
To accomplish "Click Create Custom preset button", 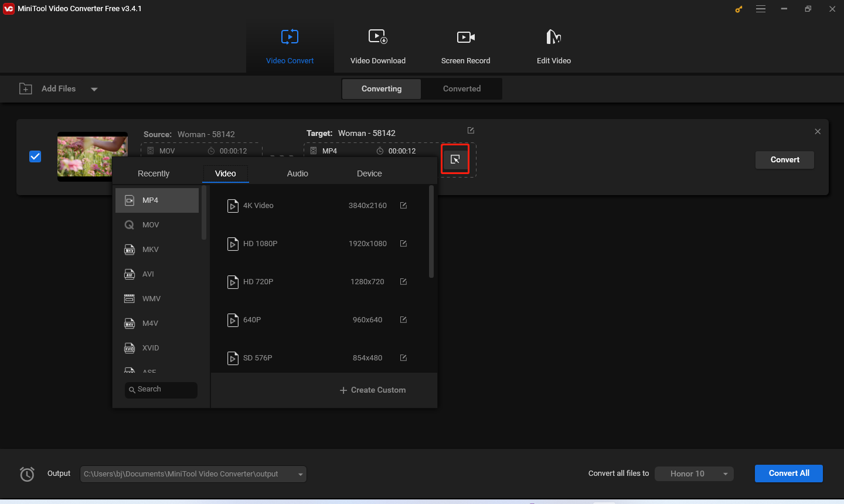I will coord(373,390).
